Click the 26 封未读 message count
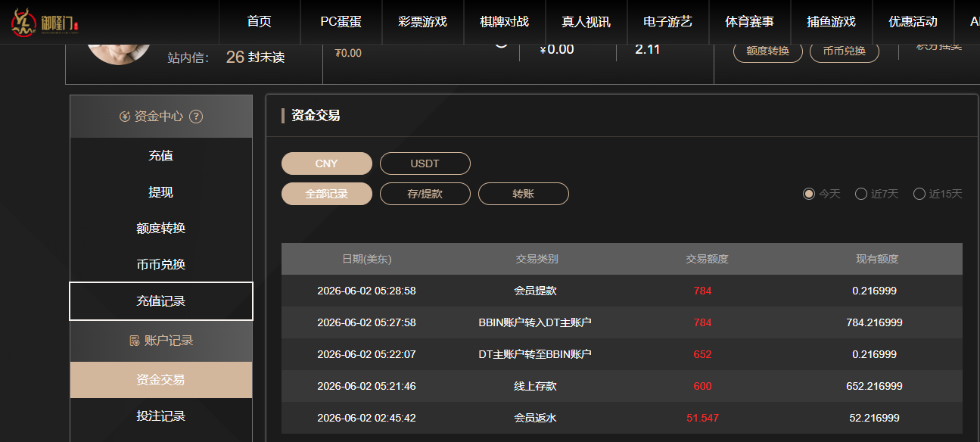This screenshot has width=980, height=442. [255, 57]
